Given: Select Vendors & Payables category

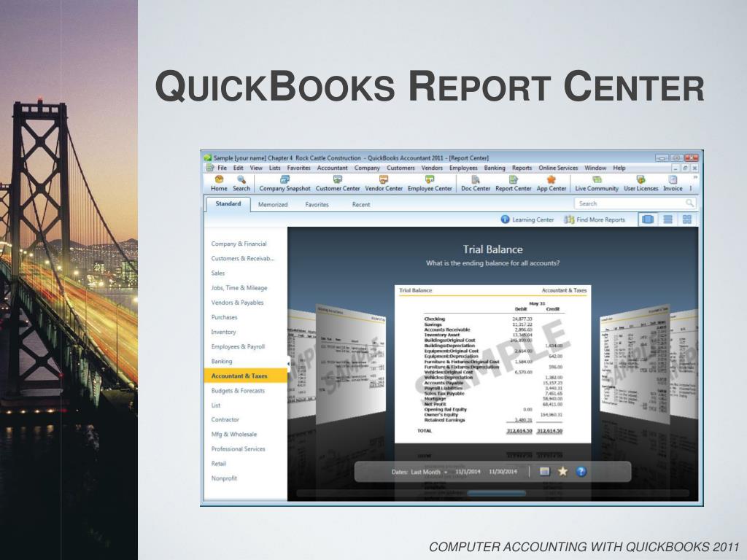Looking at the screenshot, I should coord(237,303).
